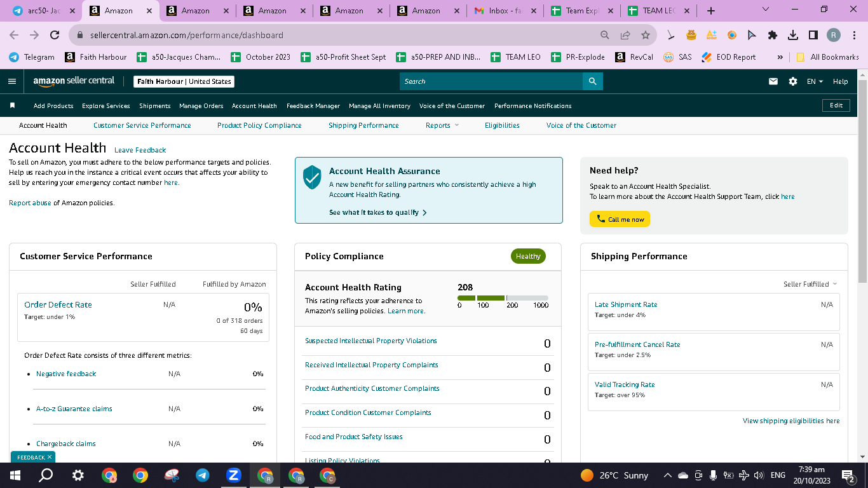Reload the page with the refresh icon
868x488 pixels.
pyautogui.click(x=55, y=35)
